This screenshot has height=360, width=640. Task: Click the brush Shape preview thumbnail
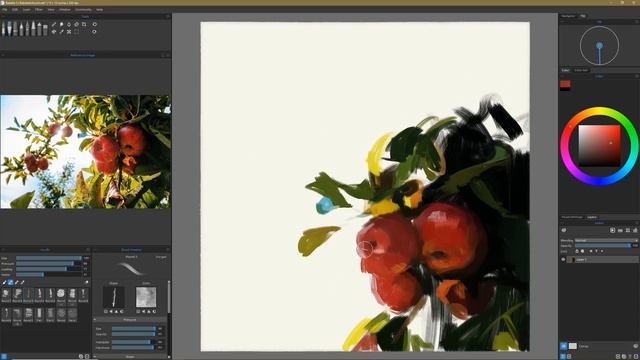coord(113,297)
